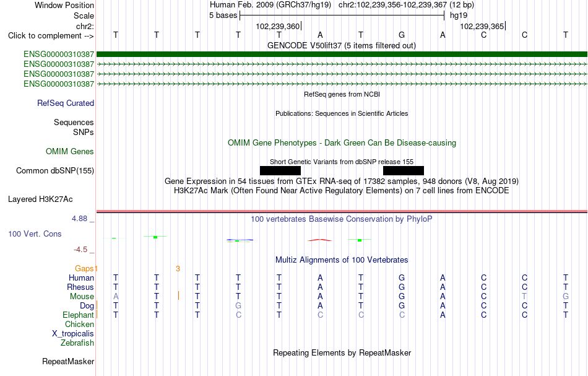Open OMIM Gene Phenotypes track title

[342, 142]
